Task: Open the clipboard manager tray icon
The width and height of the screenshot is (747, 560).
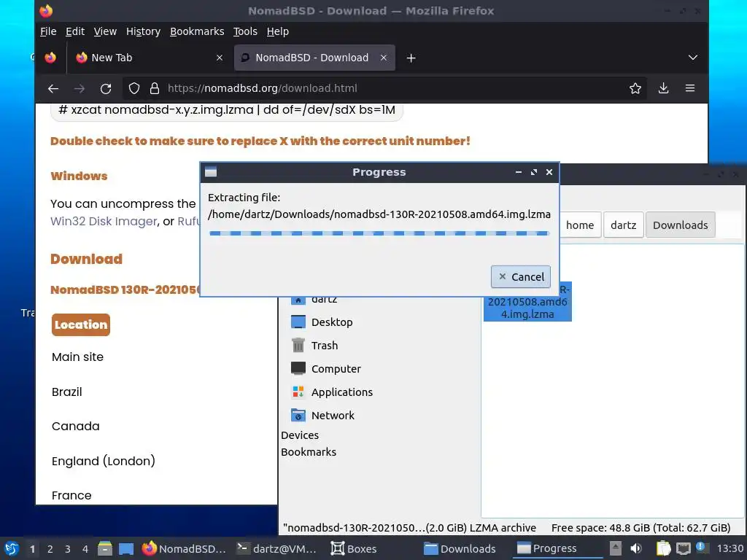Action: pos(664,548)
